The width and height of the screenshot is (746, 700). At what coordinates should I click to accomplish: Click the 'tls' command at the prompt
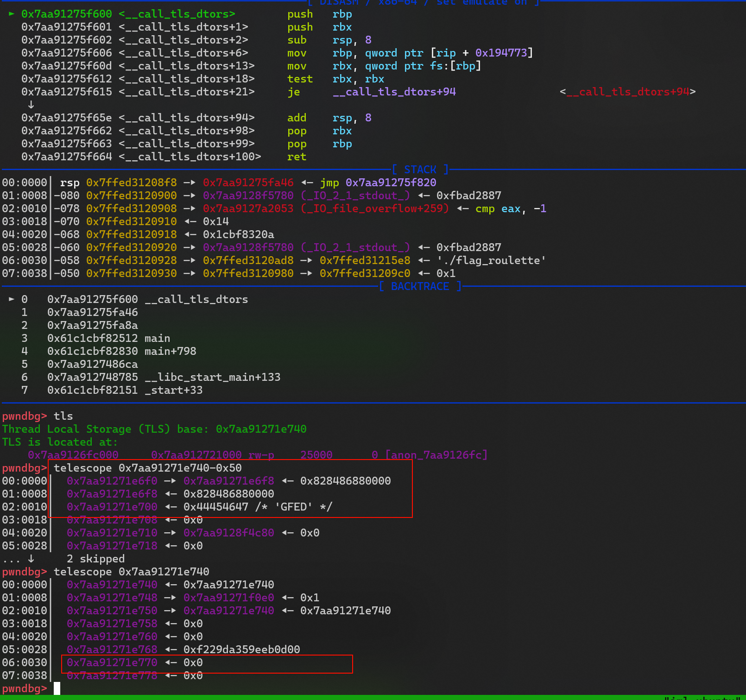pos(63,416)
